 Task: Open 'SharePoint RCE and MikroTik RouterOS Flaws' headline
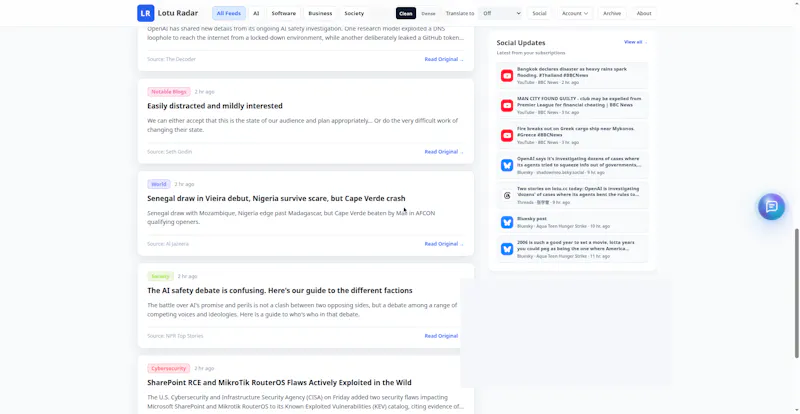pos(279,382)
